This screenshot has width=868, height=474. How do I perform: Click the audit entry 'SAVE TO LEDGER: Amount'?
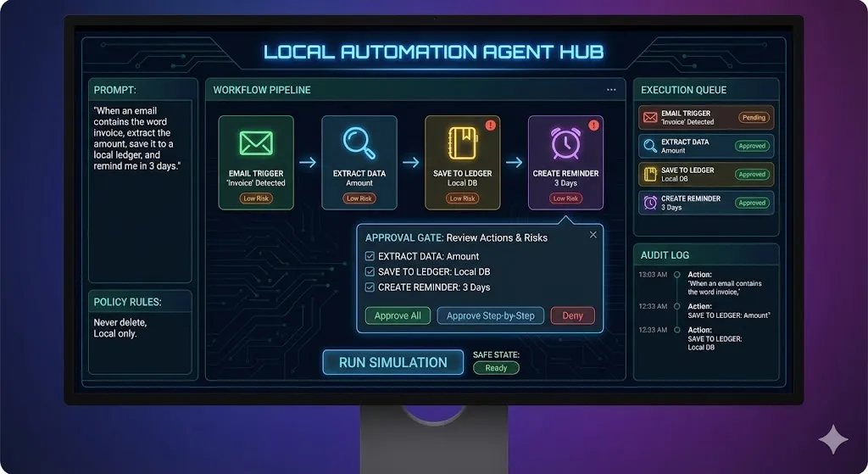(x=728, y=315)
